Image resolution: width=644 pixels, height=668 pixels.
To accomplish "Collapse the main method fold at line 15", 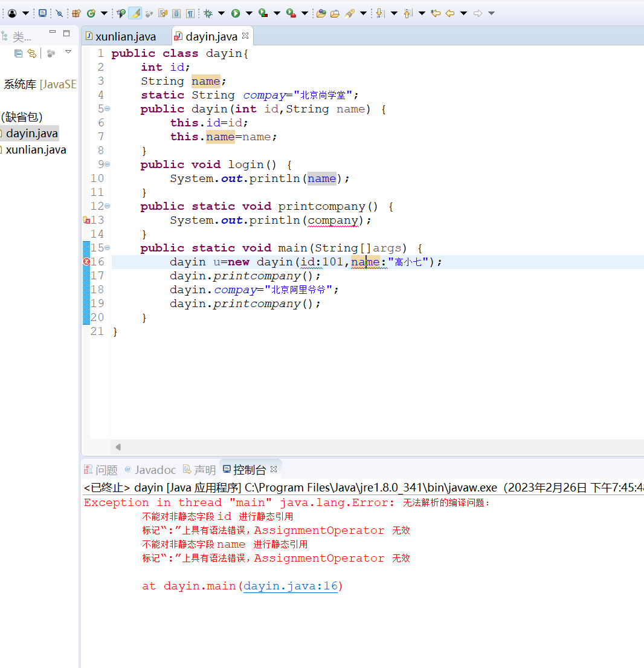I will click(x=108, y=247).
